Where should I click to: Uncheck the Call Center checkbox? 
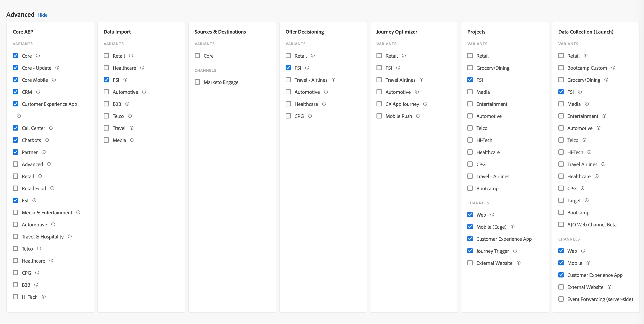[15, 128]
